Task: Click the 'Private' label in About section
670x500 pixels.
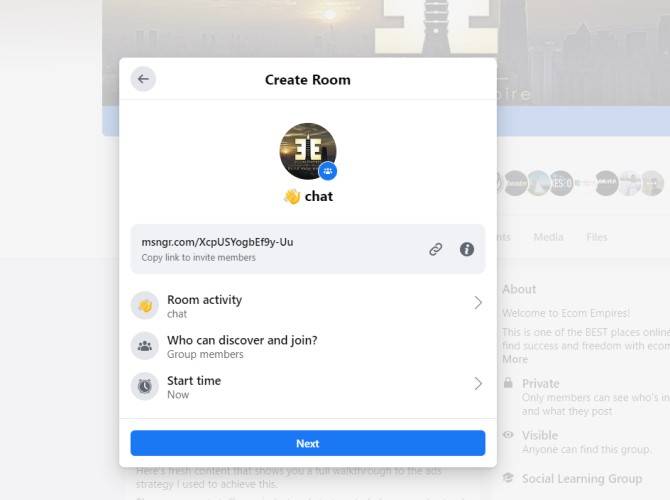Action: pos(541,384)
